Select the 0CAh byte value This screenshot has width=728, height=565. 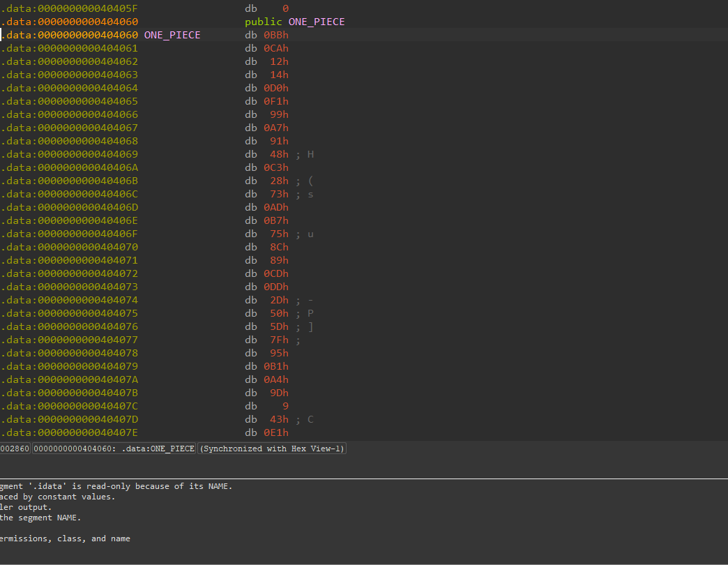coord(275,48)
